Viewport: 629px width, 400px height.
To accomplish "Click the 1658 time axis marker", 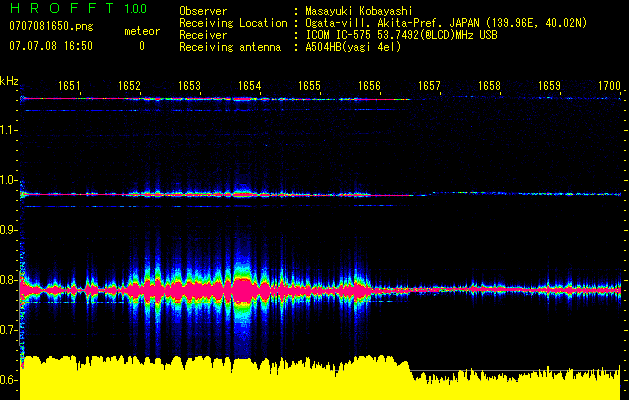I will click(x=489, y=86).
